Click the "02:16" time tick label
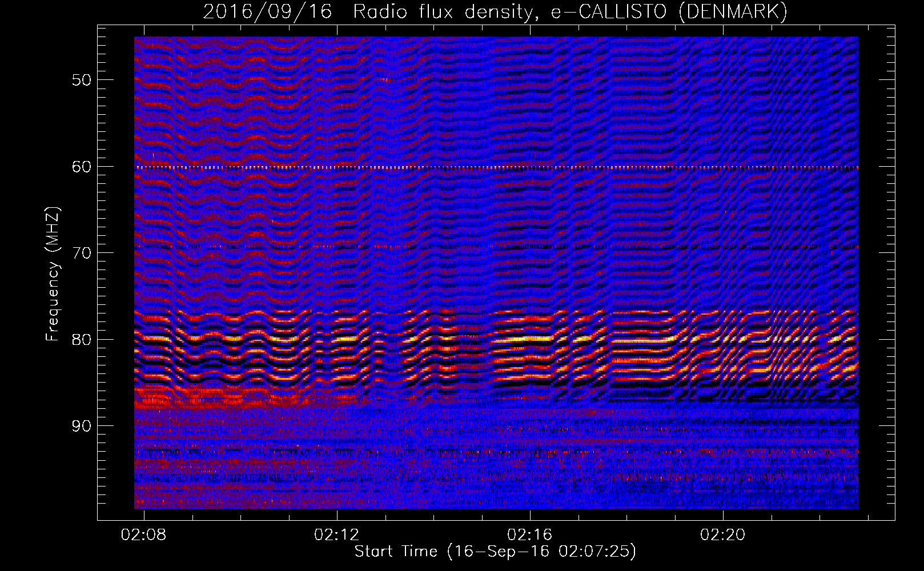924x571 pixels. coord(530,534)
